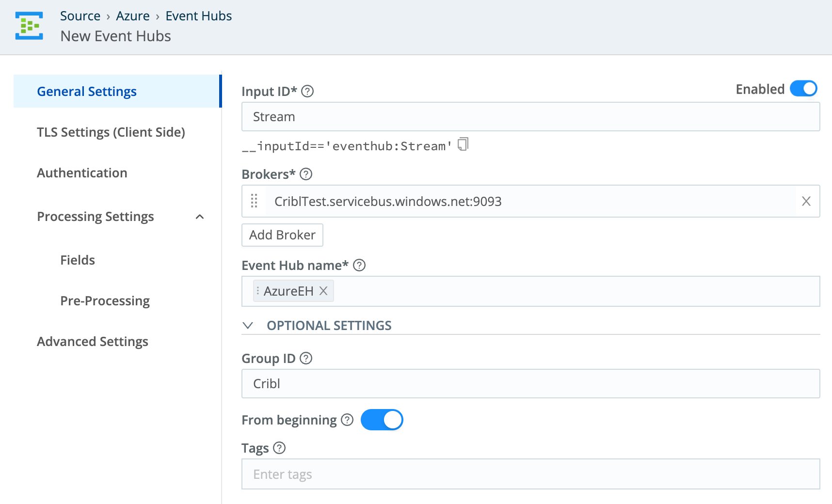Collapse the Optional Settings section
This screenshot has height=504, width=832.
(248, 325)
